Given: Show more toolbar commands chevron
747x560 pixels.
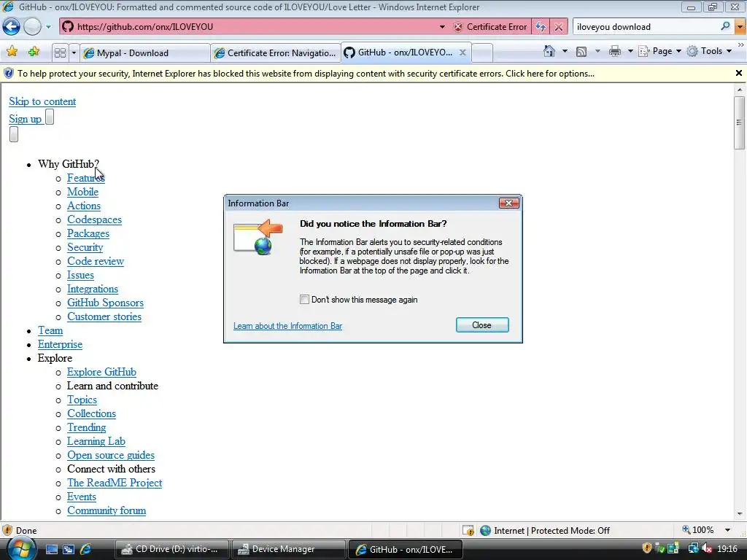Looking at the screenshot, I should 741,44.
